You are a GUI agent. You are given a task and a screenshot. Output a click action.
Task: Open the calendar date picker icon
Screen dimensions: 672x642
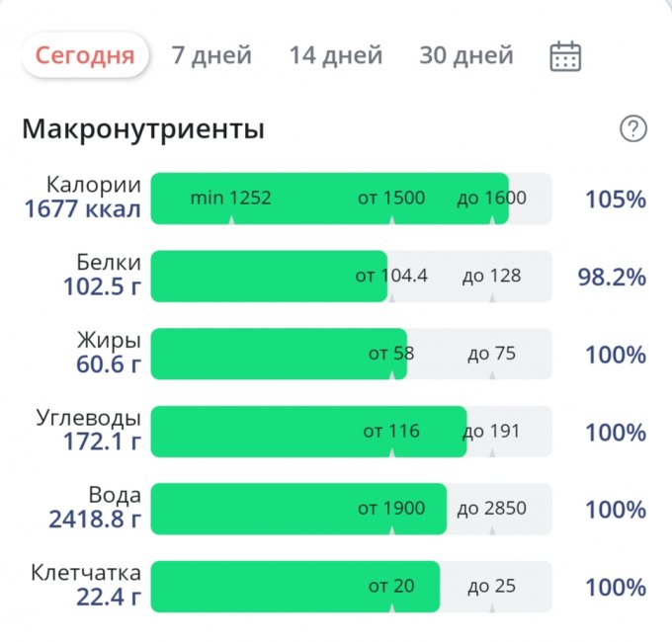(x=565, y=56)
